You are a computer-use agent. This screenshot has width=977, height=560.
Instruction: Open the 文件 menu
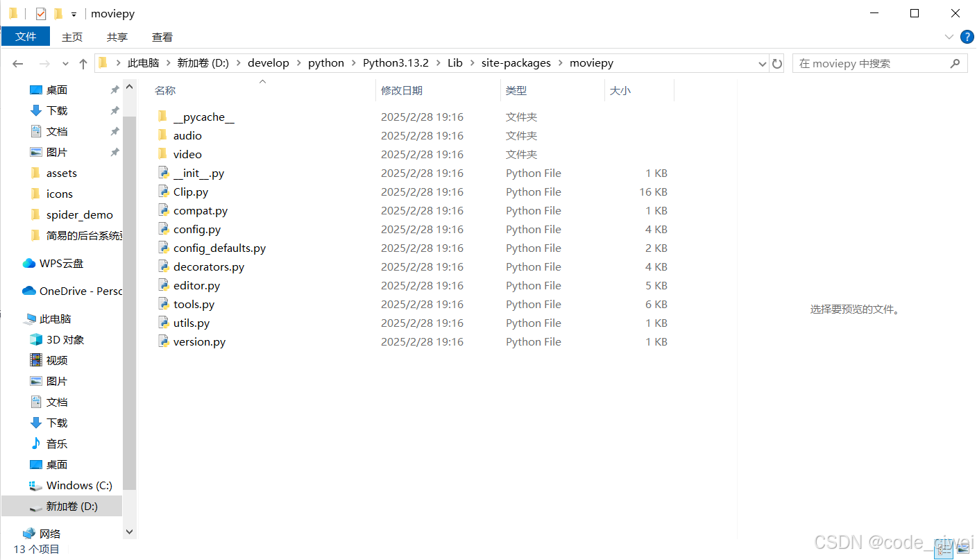point(26,37)
